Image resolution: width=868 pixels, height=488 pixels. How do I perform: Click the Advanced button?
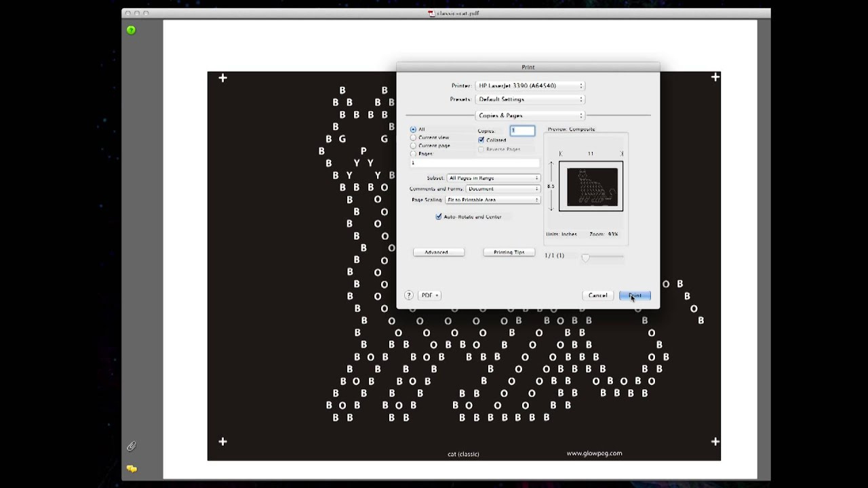click(438, 251)
